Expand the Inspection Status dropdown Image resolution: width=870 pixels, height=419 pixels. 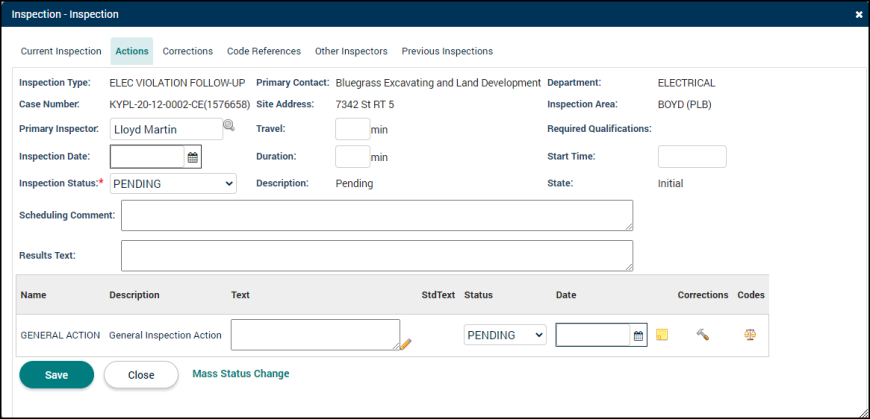click(x=174, y=184)
